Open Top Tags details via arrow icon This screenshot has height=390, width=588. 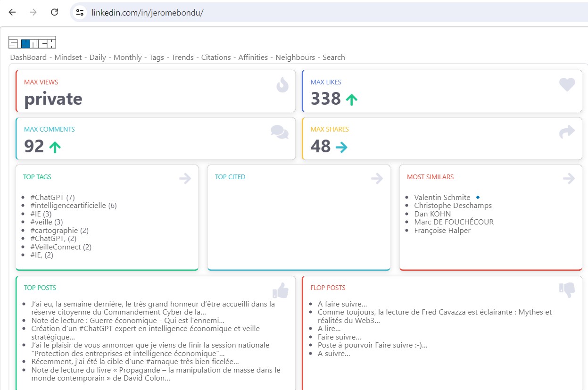pos(185,178)
